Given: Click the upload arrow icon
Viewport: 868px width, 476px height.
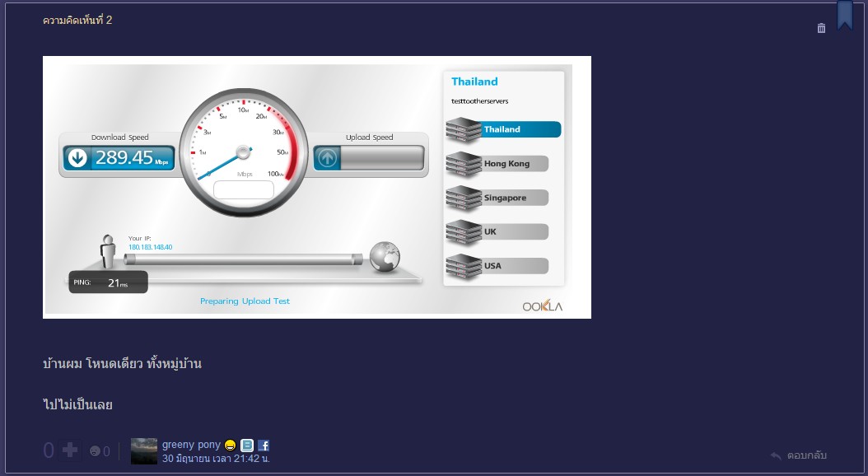Looking at the screenshot, I should [327, 158].
